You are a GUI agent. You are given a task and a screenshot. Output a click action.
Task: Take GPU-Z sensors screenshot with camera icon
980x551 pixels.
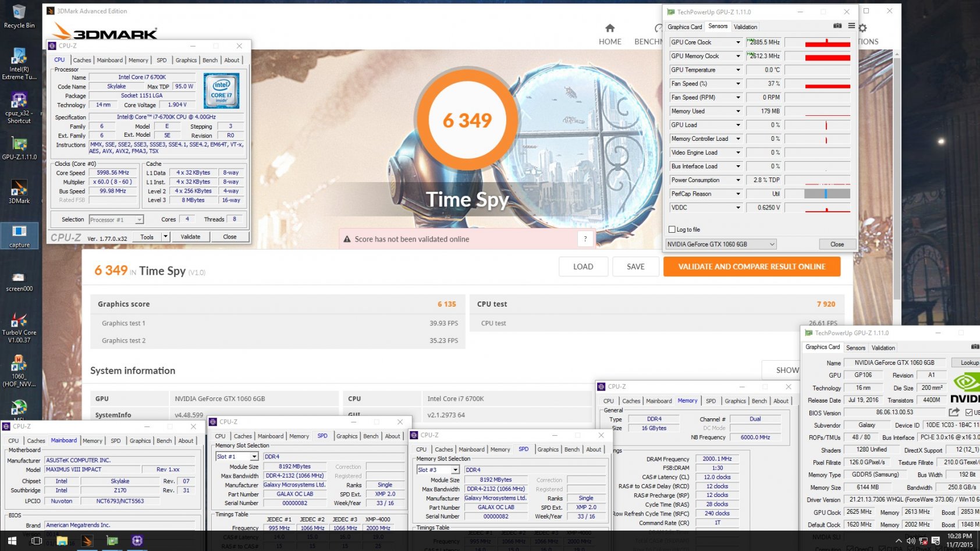837,26
